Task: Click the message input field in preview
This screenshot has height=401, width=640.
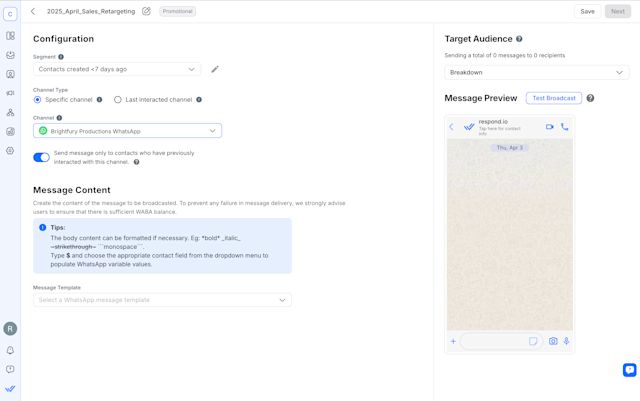Action: coord(501,341)
